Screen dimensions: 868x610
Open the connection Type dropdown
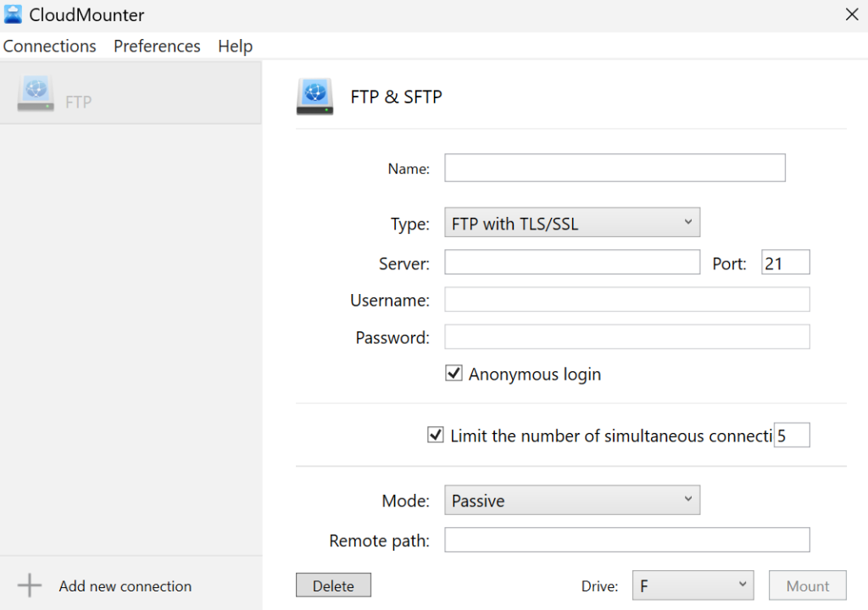pos(572,222)
